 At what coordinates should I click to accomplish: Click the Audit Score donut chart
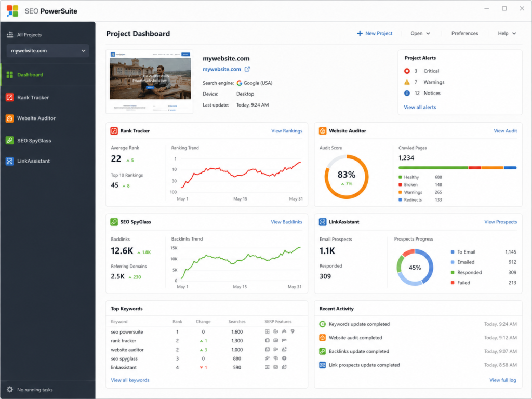[x=347, y=177]
